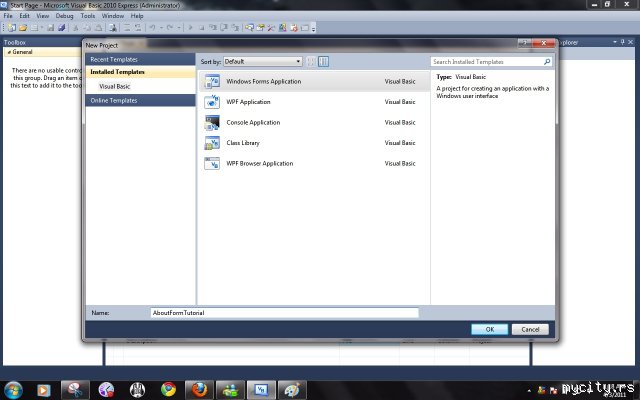The image size is (640, 400).
Task: Open the Debug menu
Action: coord(64,16)
